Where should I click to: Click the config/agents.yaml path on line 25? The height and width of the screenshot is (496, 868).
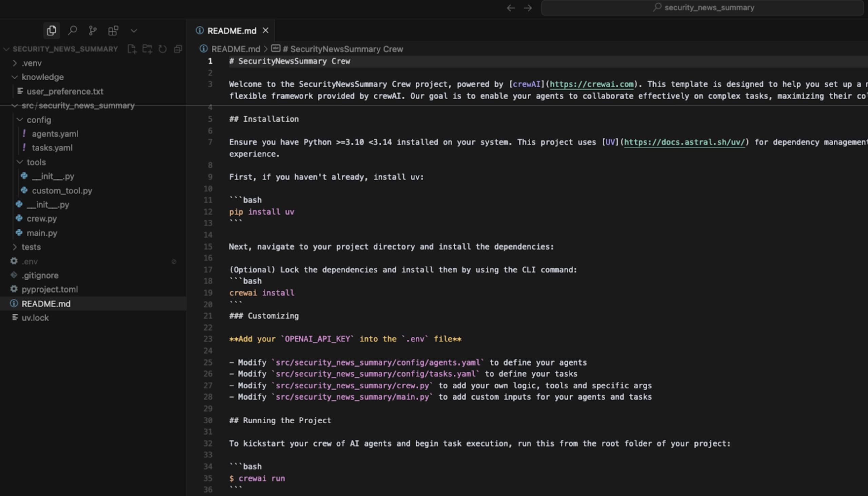coord(378,362)
